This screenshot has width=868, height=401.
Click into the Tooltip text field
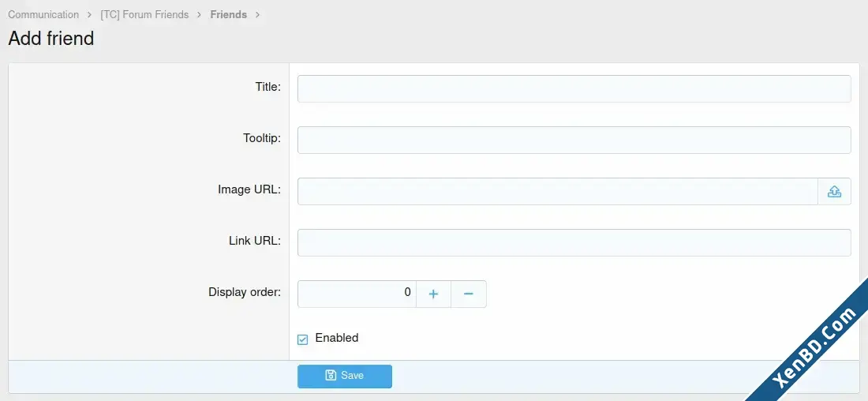[574, 141]
